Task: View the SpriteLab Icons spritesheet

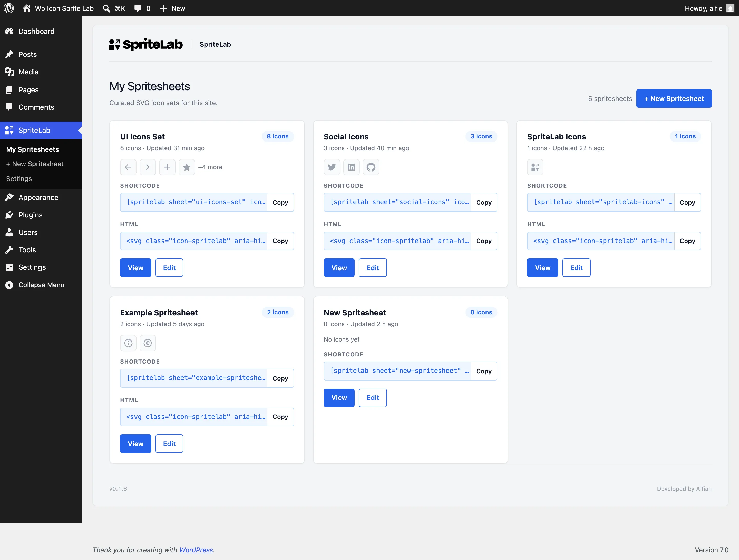Action: coord(542,268)
